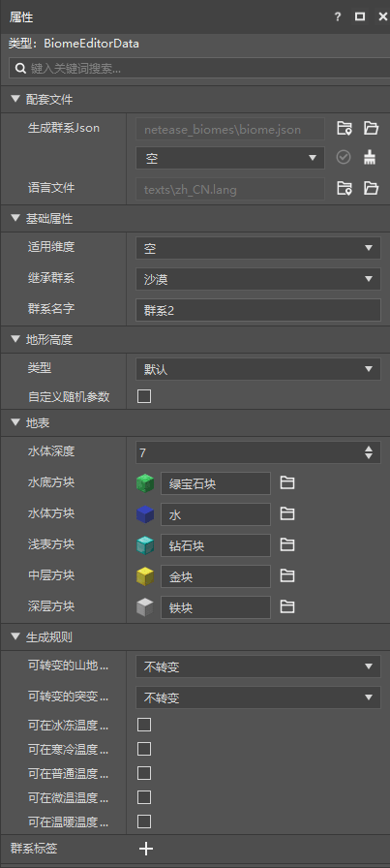Click the plus icon next to 群系标签
The image size is (390, 868).
(x=146, y=849)
